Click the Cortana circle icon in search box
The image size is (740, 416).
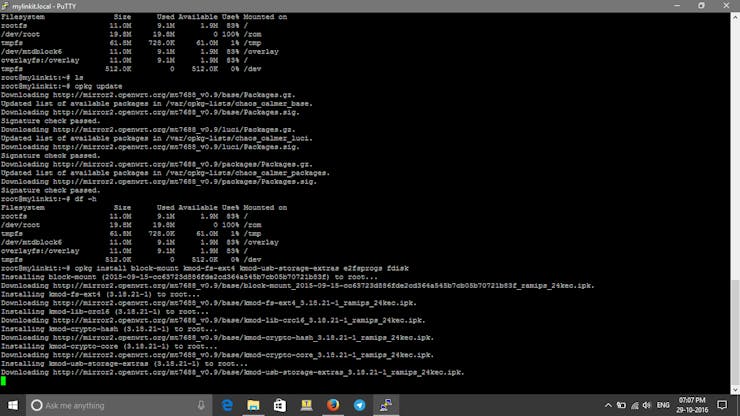pyautogui.click(x=36, y=405)
